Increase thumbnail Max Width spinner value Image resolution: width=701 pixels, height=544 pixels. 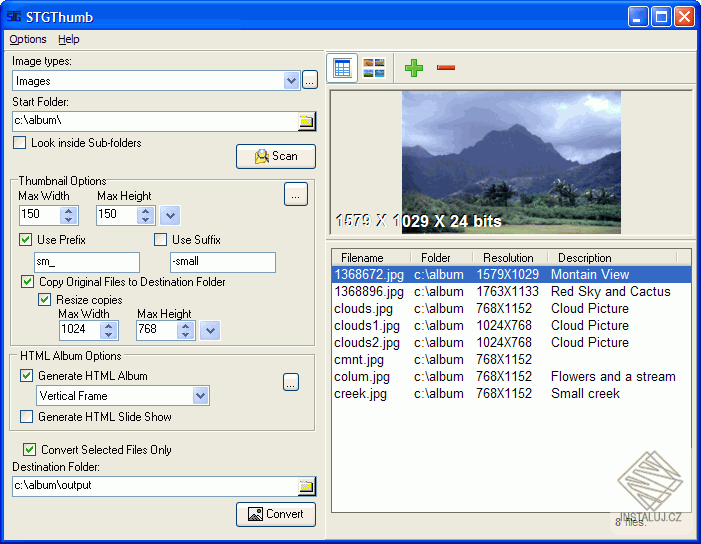[69, 210]
